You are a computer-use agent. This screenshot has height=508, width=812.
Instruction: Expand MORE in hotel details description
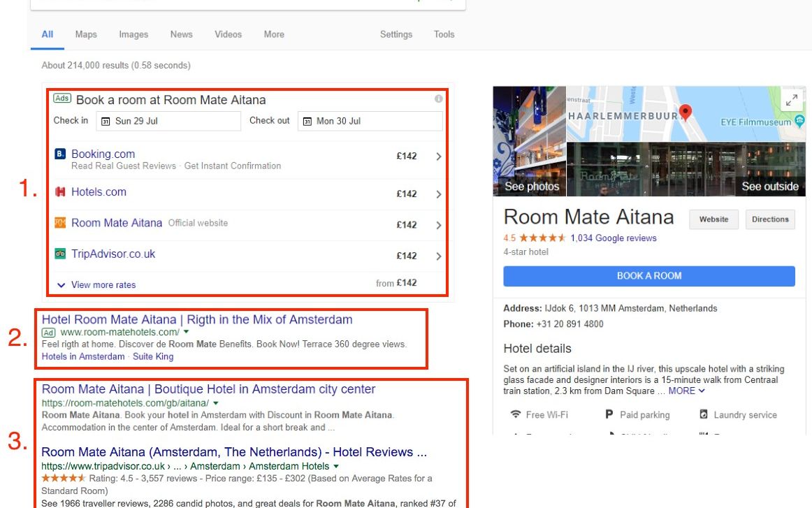point(686,391)
